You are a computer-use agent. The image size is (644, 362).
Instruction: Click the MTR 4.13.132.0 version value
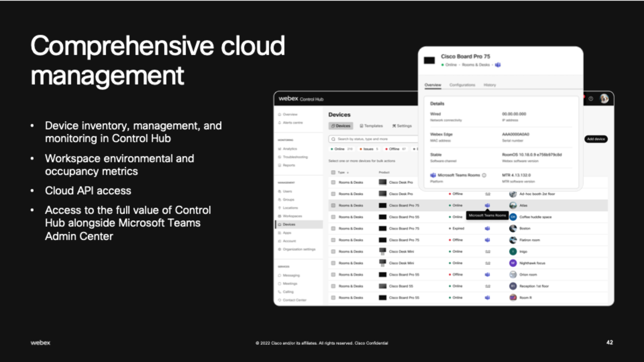click(x=517, y=175)
